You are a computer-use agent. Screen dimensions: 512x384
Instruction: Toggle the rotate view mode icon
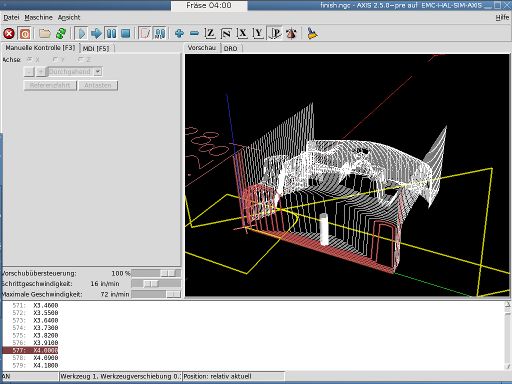291,33
